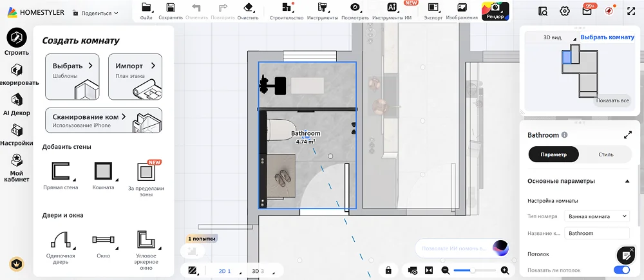Screen dimensions: 644x280
Task: Click the Show all (Показать все) button
Action: click(612, 100)
